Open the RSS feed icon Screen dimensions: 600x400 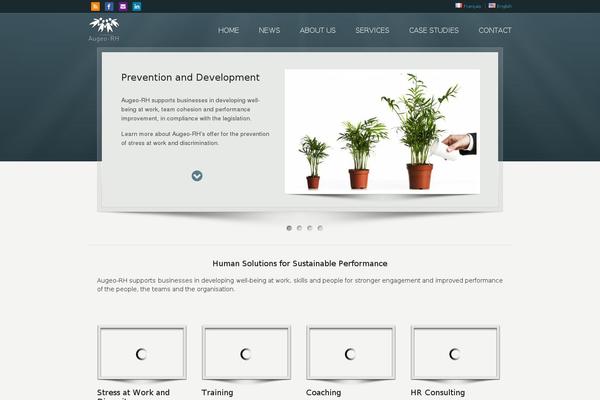(x=95, y=6)
